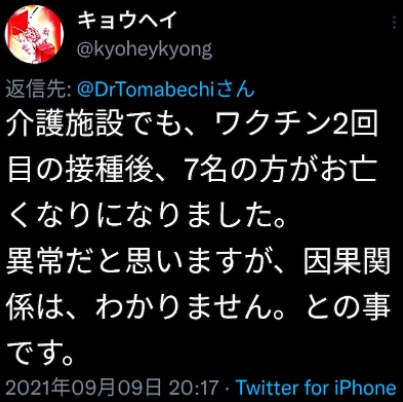Visit the @kyoheykyong handle

click(x=144, y=51)
